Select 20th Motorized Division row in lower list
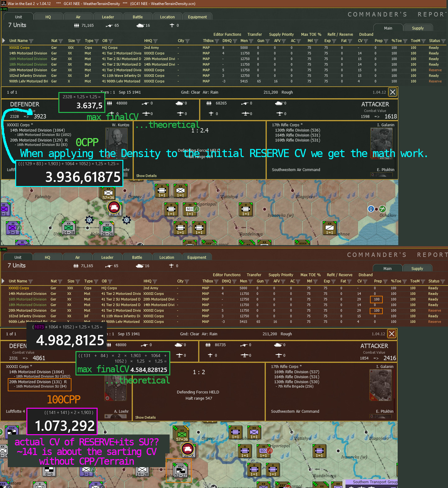Viewport: 448px width, 488px height. coord(224,310)
